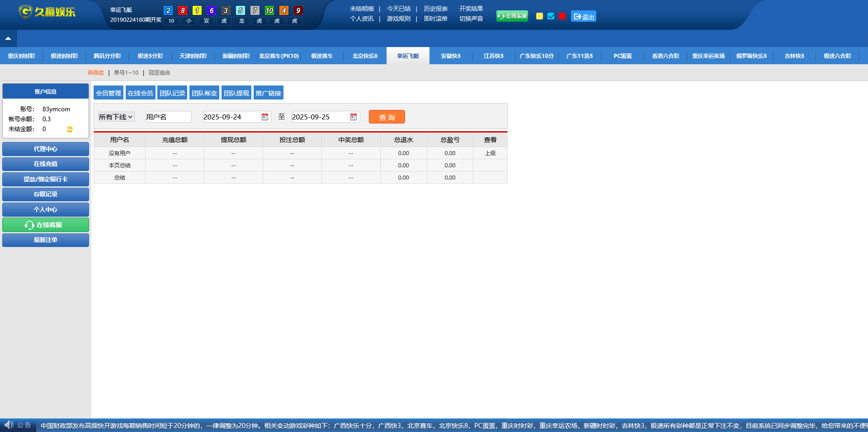Open the 游戏规则 link

(x=399, y=19)
